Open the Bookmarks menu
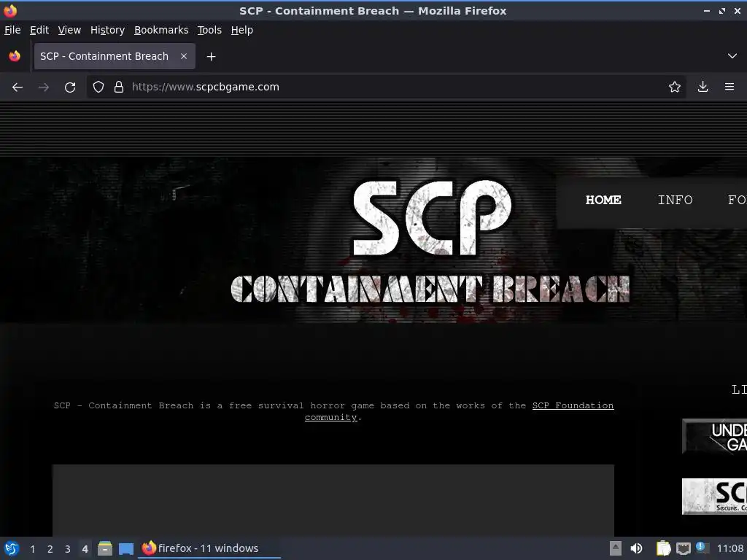747x560 pixels. [x=161, y=30]
